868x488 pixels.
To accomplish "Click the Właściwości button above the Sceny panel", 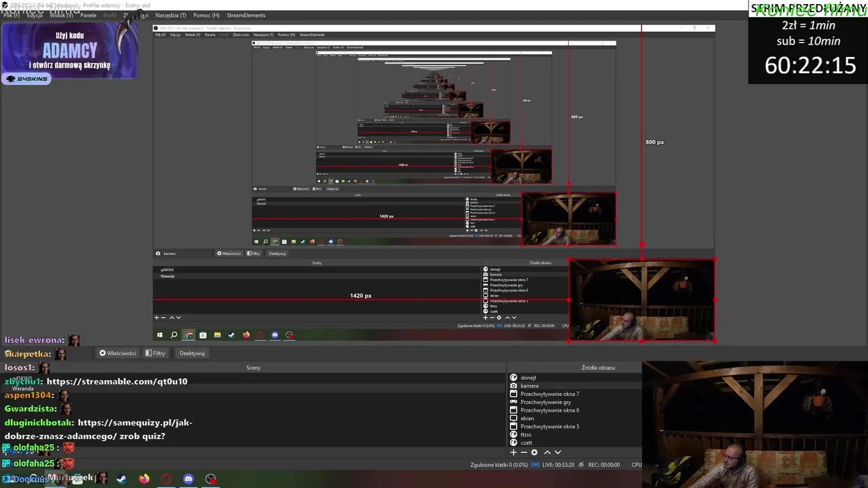I will click(x=118, y=353).
